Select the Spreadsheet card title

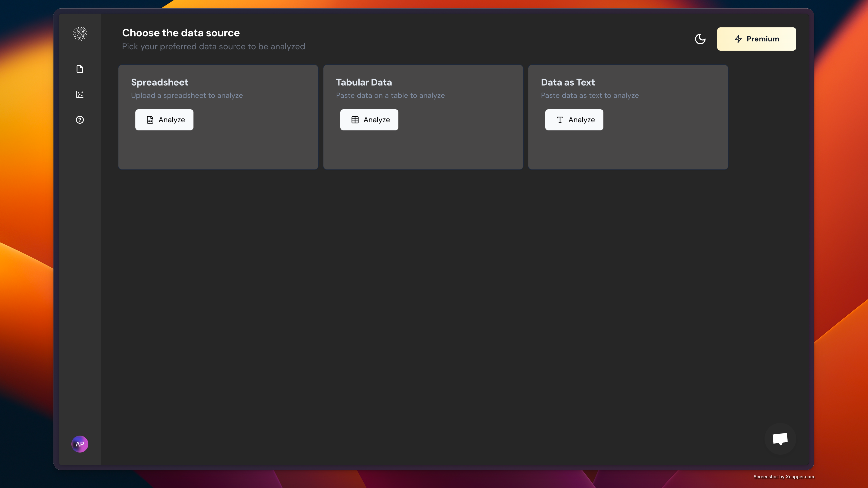[159, 83]
